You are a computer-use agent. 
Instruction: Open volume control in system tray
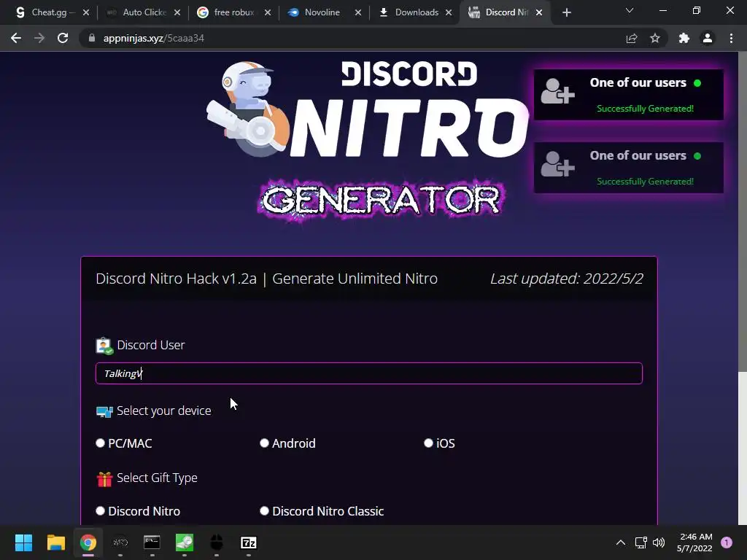pos(659,542)
